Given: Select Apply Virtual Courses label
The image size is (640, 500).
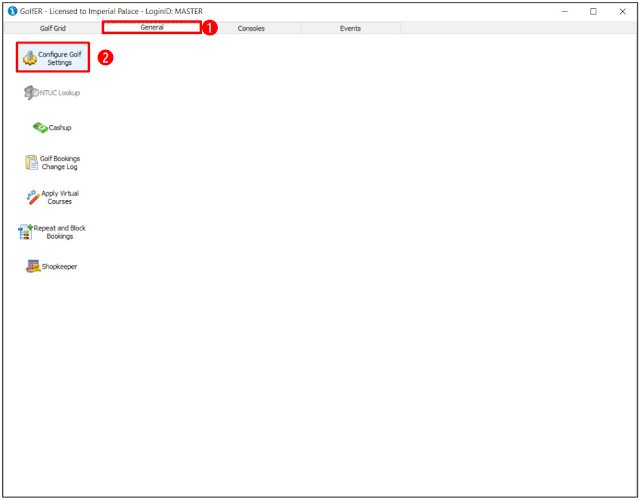Looking at the screenshot, I should (x=60, y=197).
